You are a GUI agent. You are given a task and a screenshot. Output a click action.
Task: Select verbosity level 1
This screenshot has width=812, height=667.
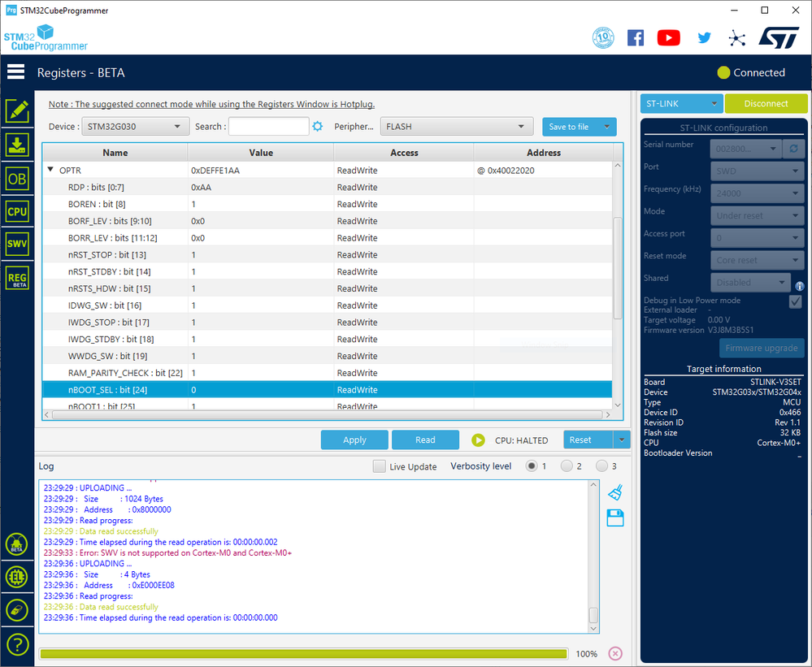pos(532,466)
